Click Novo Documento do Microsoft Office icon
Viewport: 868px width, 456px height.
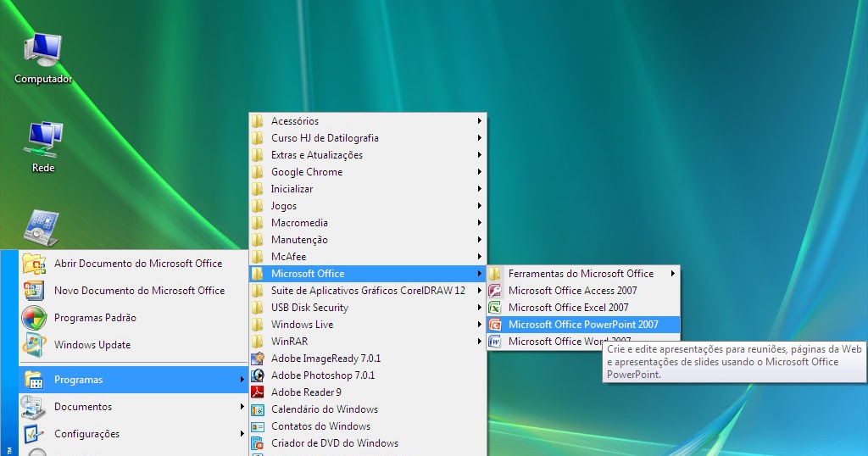click(34, 291)
